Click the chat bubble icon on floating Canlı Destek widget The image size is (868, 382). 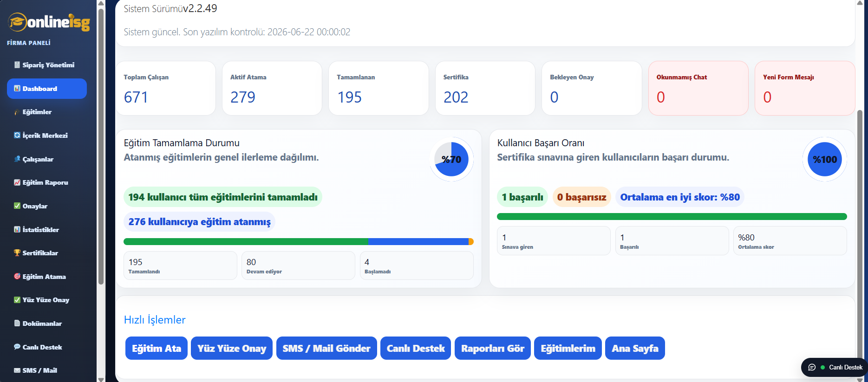(x=812, y=367)
